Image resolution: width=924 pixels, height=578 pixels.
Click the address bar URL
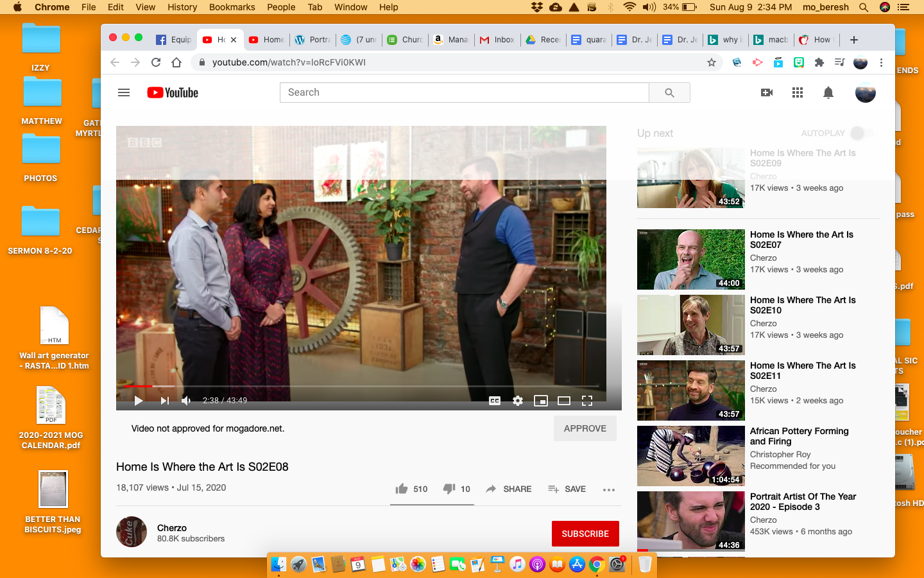coord(289,62)
